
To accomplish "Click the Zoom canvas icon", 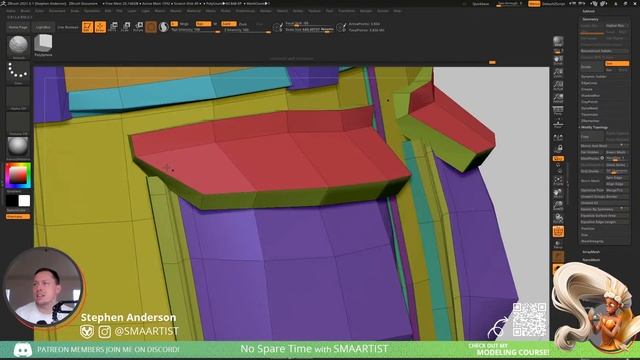I will tap(558, 73).
